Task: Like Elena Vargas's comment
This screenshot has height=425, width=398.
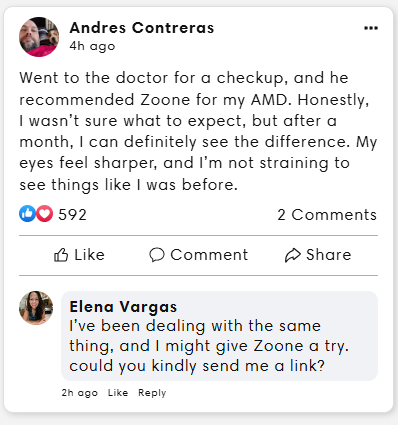Action: (x=118, y=393)
